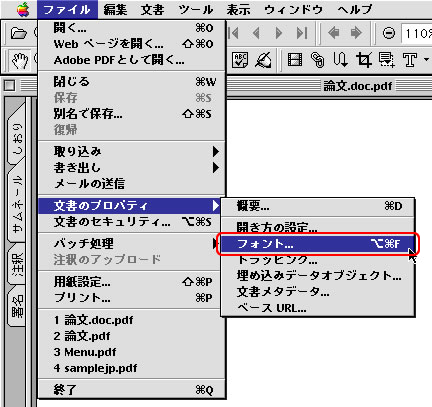Choose the Movie tool filmstrip icon

click(x=295, y=60)
